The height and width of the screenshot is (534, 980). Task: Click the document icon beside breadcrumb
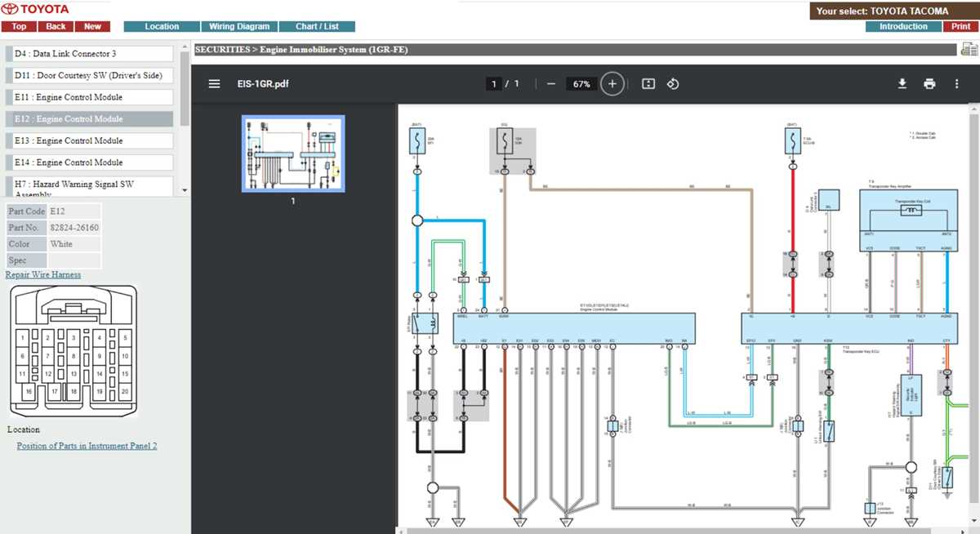coord(969,50)
